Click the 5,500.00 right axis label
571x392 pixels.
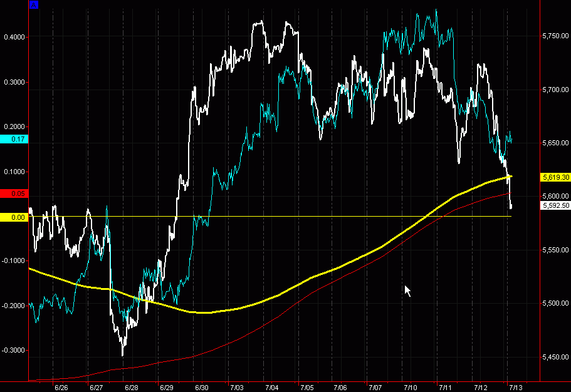pos(555,303)
